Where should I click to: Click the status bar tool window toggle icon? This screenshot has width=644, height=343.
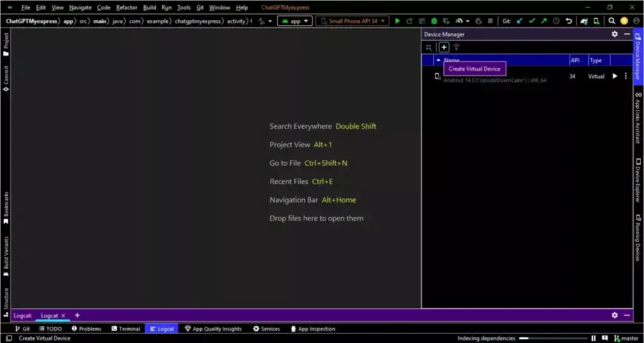pos(9,339)
